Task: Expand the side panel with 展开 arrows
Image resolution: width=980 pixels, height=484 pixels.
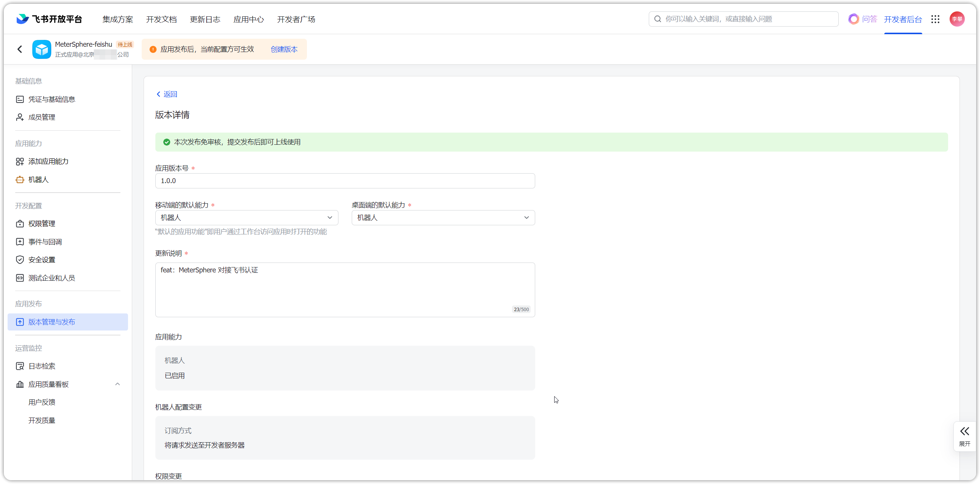Action: pyautogui.click(x=964, y=436)
